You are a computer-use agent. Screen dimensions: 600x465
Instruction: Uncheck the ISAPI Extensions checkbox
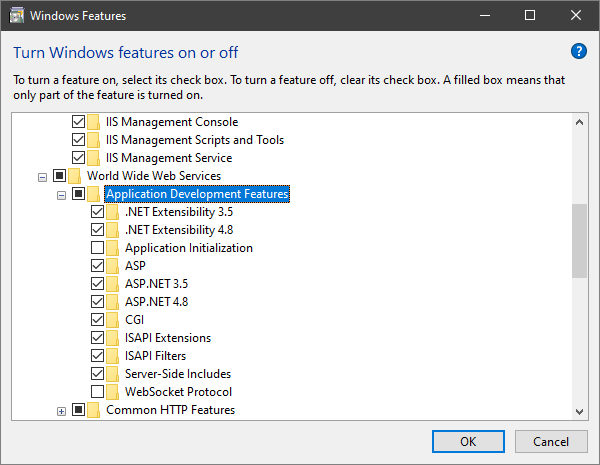tap(98, 338)
